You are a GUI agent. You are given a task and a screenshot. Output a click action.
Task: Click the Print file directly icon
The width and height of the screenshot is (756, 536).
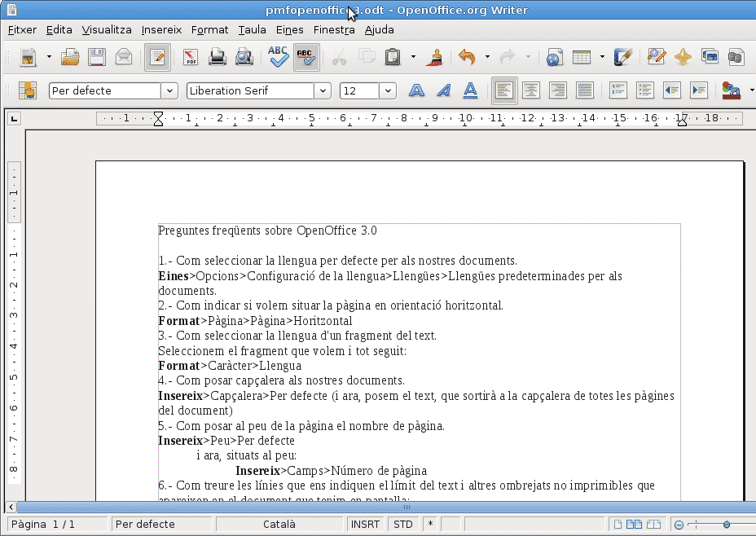coord(218,57)
